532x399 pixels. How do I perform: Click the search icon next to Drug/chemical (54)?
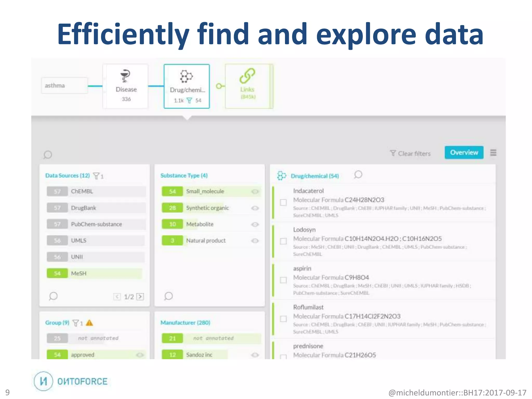pos(358,175)
